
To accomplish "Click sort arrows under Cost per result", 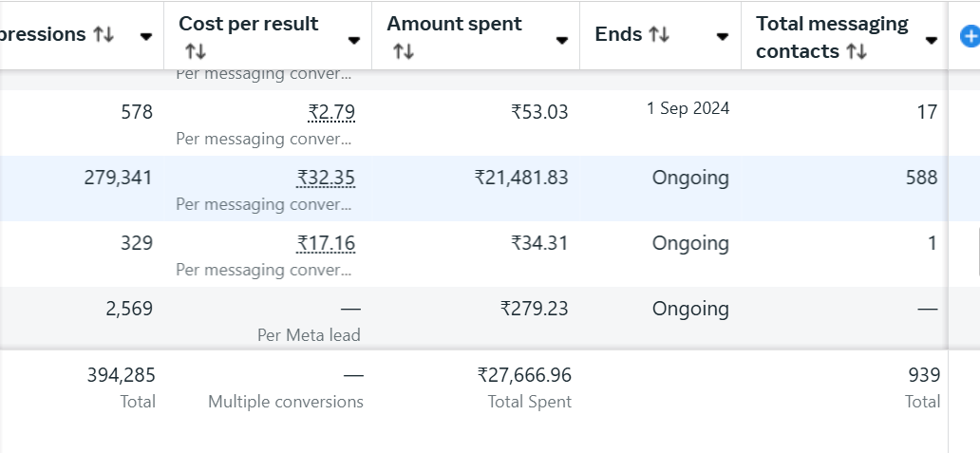I will point(194,51).
